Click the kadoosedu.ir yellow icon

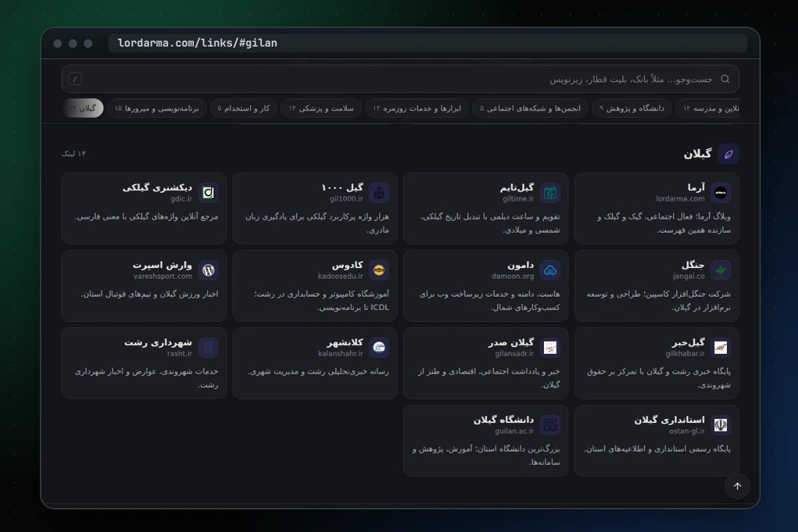pos(379,270)
